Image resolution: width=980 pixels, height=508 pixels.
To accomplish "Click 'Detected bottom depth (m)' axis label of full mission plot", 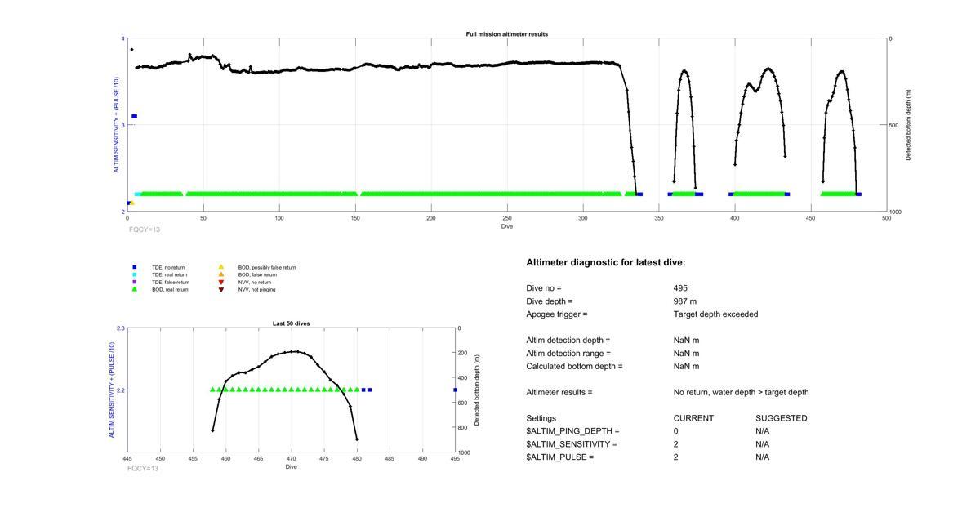I will (x=908, y=125).
